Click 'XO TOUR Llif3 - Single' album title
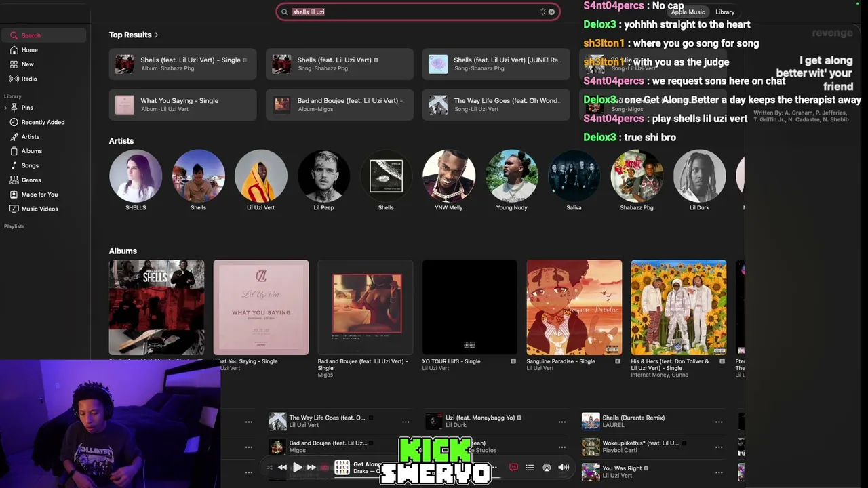Viewport: 868px width, 488px height. [451, 361]
